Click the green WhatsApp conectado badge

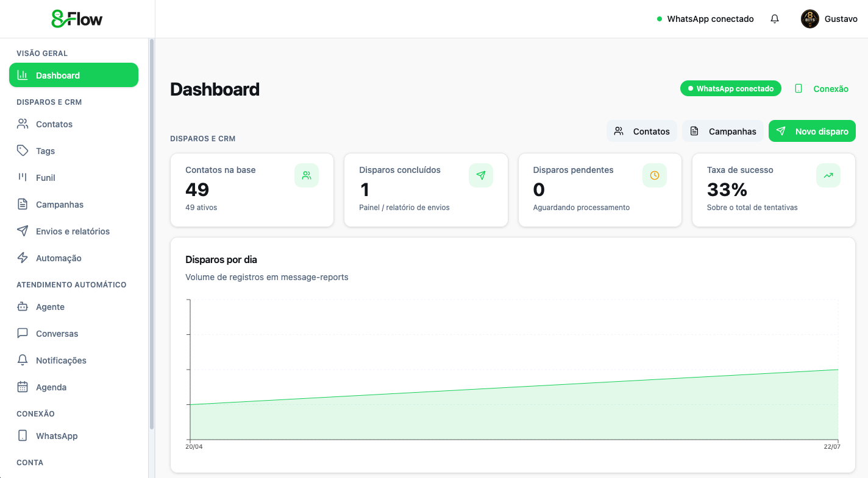coord(731,88)
